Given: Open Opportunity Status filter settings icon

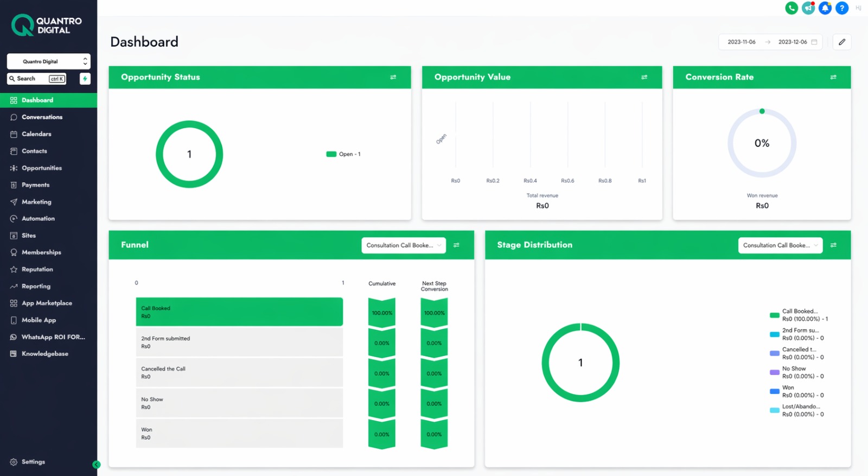Looking at the screenshot, I should (393, 77).
